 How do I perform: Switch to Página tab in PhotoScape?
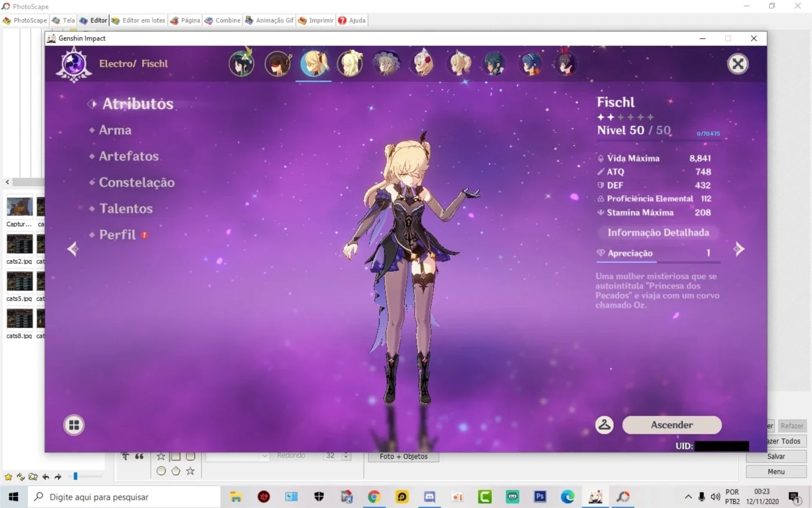185,20
